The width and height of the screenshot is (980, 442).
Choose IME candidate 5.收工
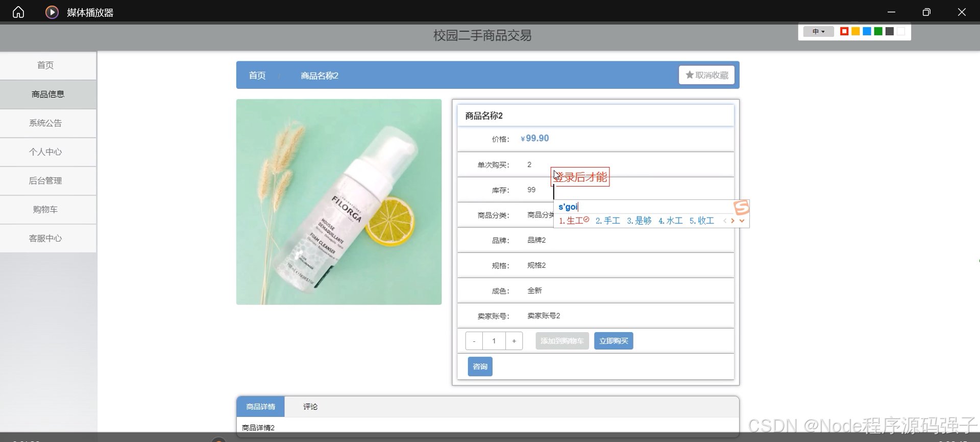click(x=701, y=221)
